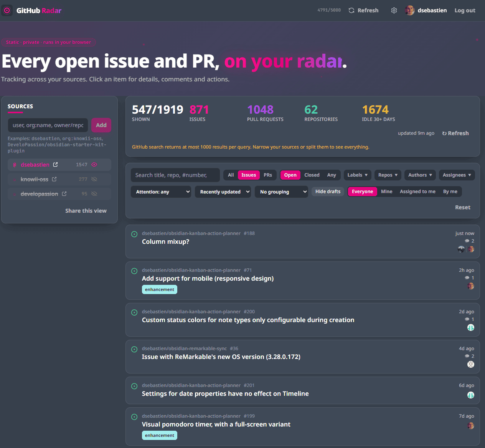
Task: Open the Repos dropdown
Action: click(x=388, y=175)
